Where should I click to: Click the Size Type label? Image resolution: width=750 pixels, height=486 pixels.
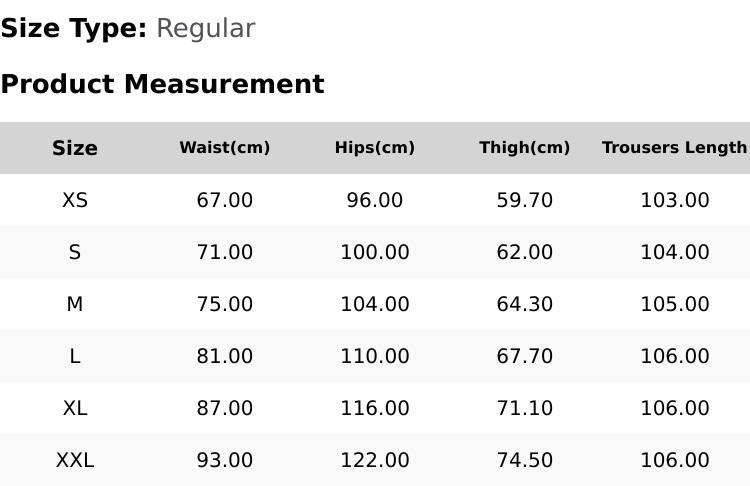coord(74,29)
